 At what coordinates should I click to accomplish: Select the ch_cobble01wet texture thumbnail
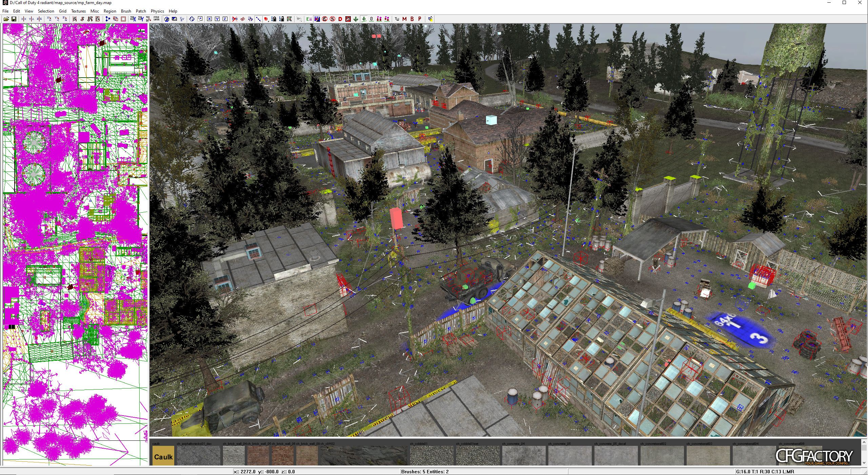pyautogui.click(x=478, y=455)
